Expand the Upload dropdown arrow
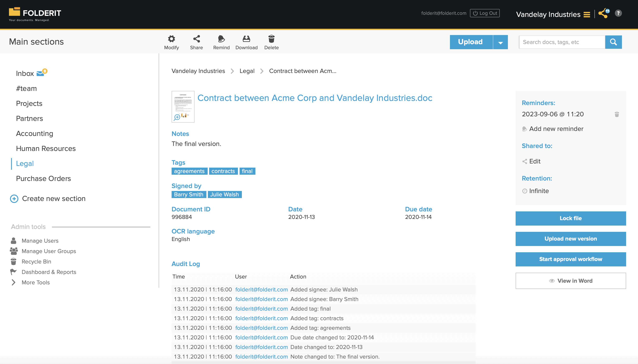Screen dimensions: 638x364 pos(500,42)
